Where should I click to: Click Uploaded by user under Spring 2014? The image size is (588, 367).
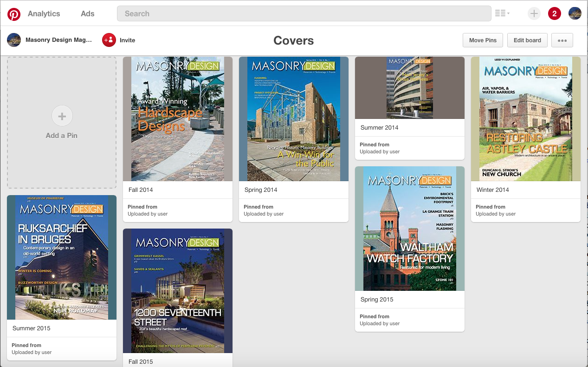point(264,214)
